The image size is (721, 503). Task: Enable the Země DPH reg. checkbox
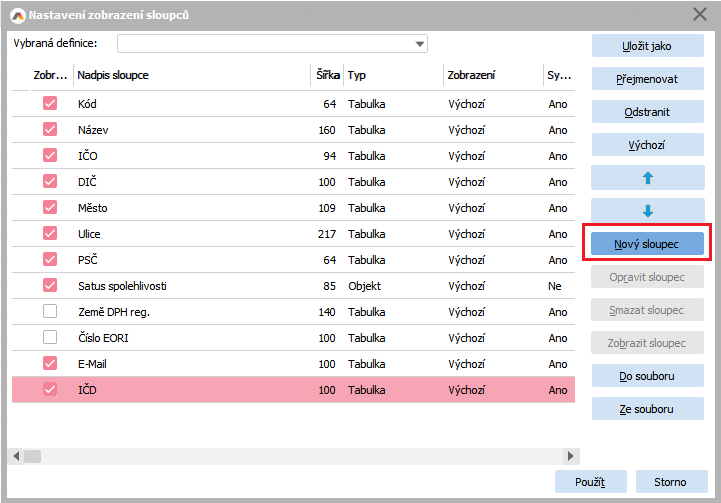pos(50,312)
